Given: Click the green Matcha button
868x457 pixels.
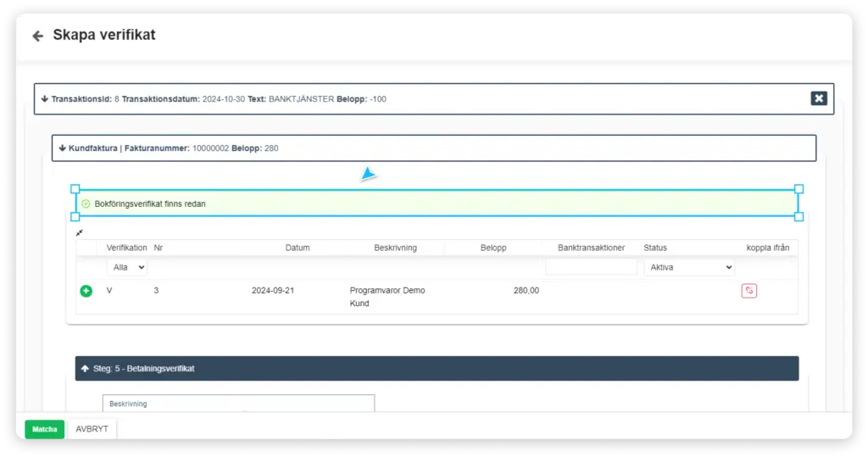Looking at the screenshot, I should point(45,429).
